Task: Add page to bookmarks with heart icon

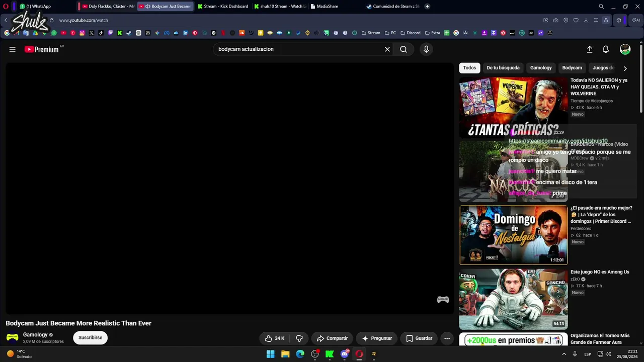Action: (576, 20)
